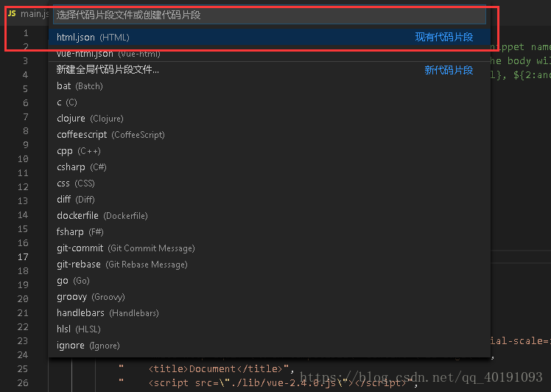Select cpp (C++) snippet language
This screenshot has width=551, height=392.
pyautogui.click(x=269, y=150)
